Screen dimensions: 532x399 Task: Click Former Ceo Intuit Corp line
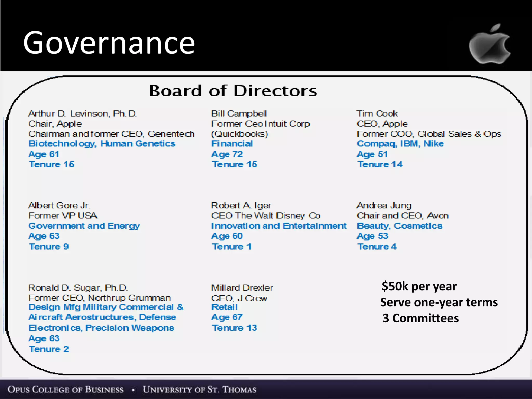(261, 124)
